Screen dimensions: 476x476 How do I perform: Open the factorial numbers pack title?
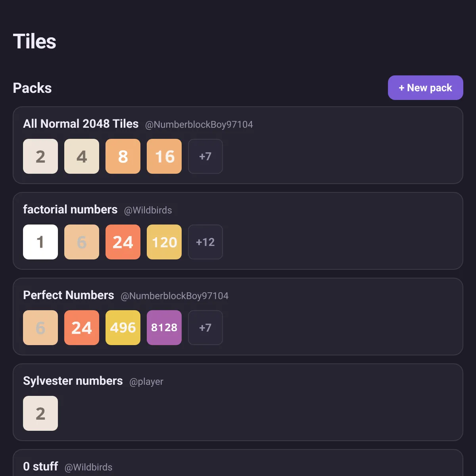click(x=70, y=209)
